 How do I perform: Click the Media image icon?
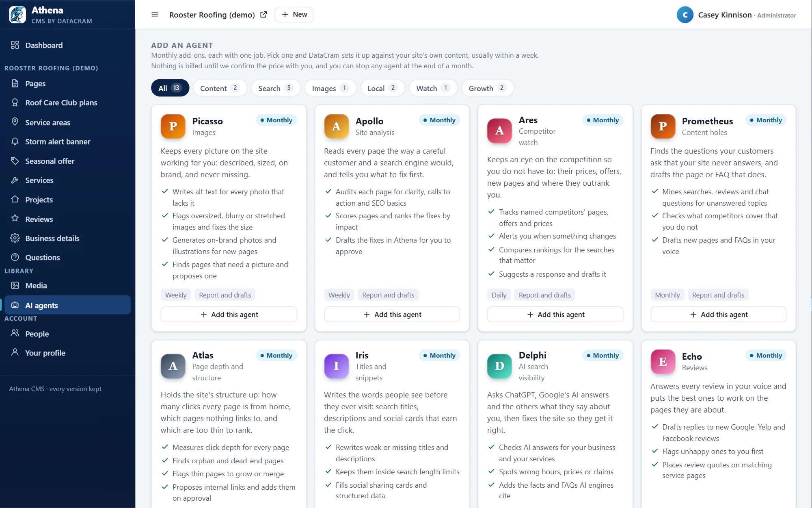tap(15, 285)
